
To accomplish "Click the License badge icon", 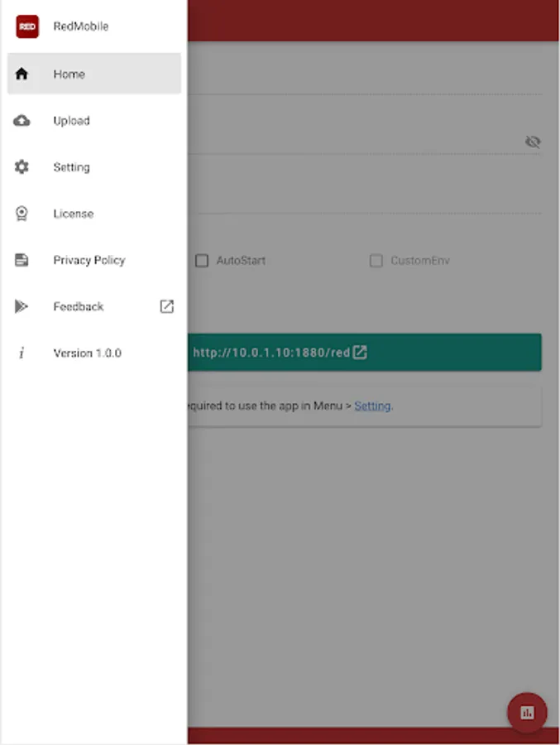I will pyautogui.click(x=22, y=214).
